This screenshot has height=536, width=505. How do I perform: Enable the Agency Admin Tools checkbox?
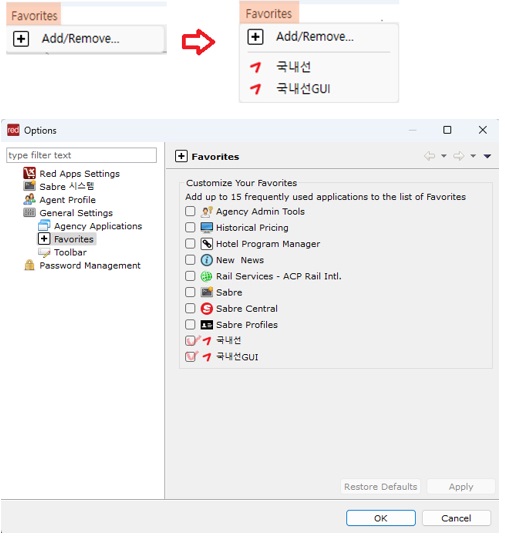tap(190, 211)
